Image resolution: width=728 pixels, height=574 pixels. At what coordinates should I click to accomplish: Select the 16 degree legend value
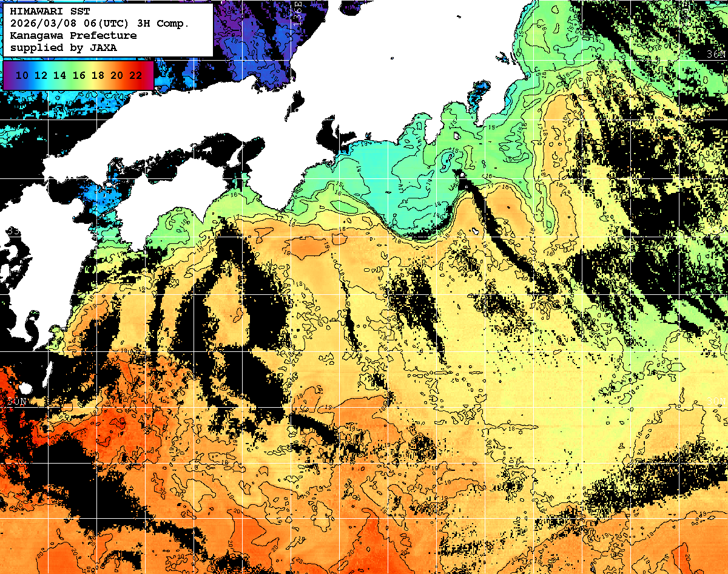click(79, 76)
